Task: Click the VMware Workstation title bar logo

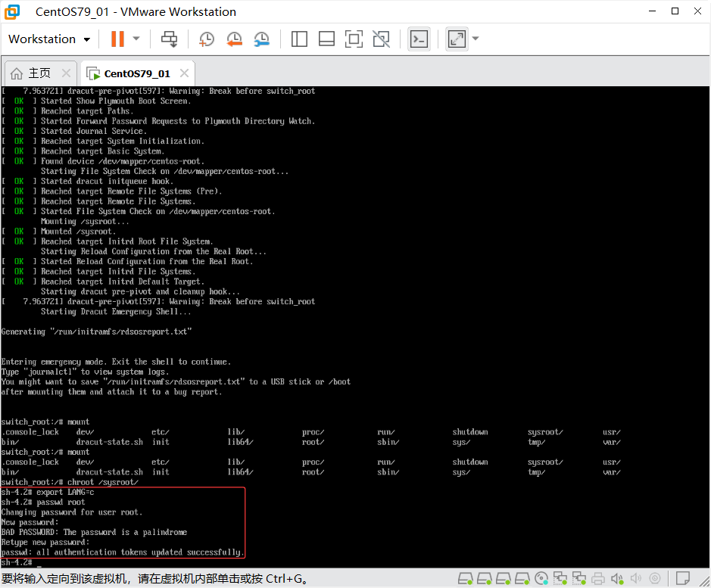Action: 12,12
